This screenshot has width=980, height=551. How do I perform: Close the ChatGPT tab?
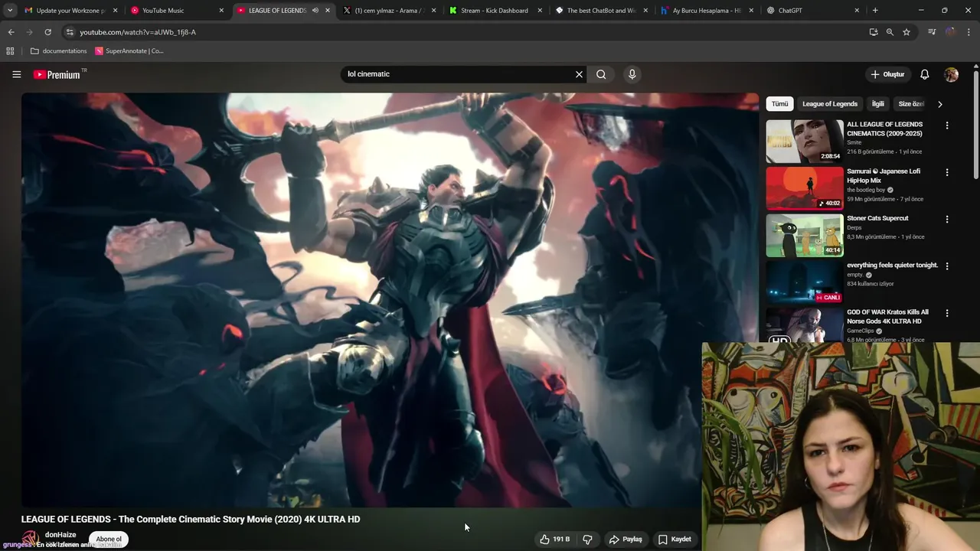(857, 11)
